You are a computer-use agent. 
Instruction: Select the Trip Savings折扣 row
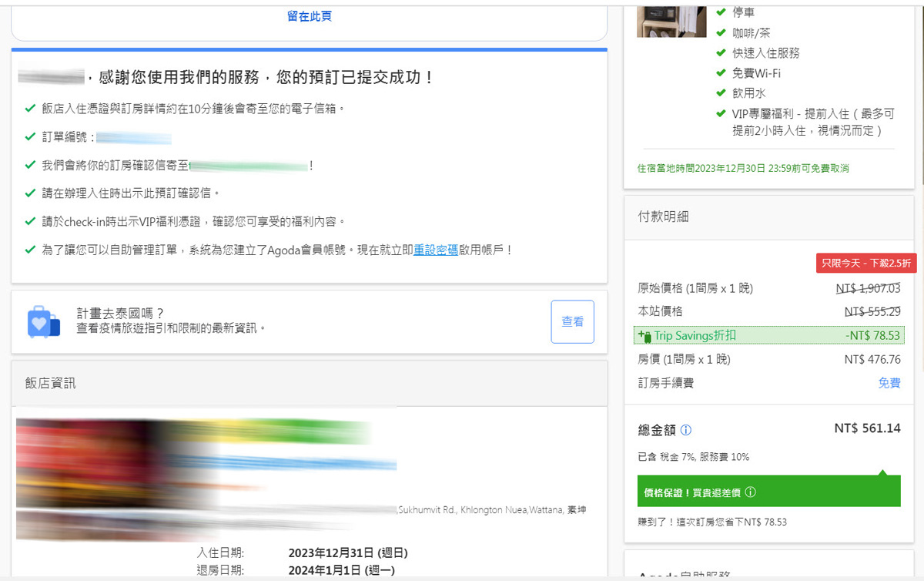pyautogui.click(x=768, y=335)
